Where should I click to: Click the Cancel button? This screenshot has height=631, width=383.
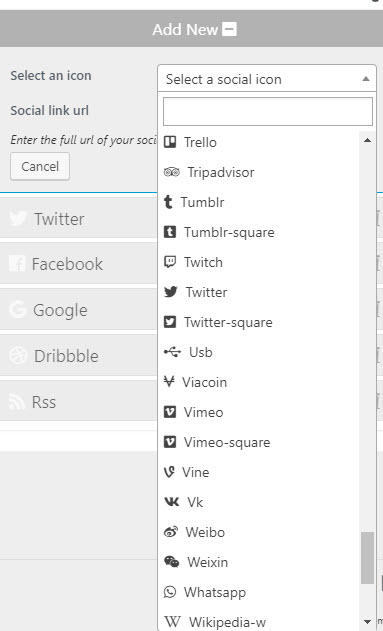(x=40, y=166)
